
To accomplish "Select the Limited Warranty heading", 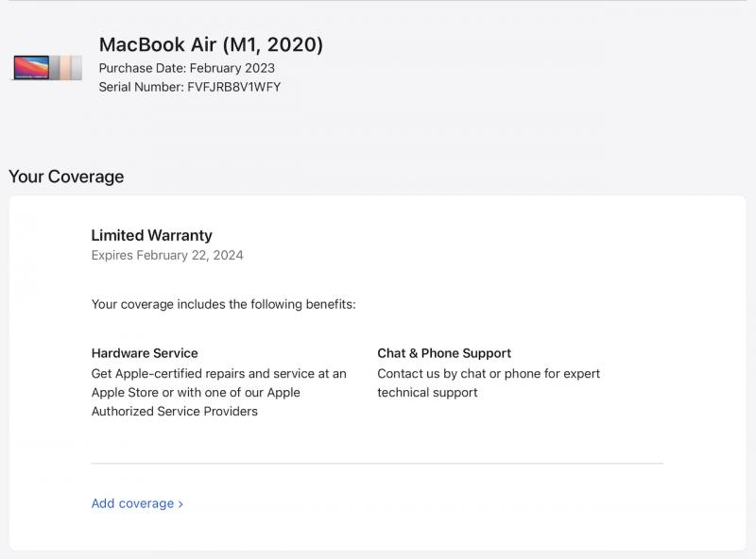I will coord(151,235).
